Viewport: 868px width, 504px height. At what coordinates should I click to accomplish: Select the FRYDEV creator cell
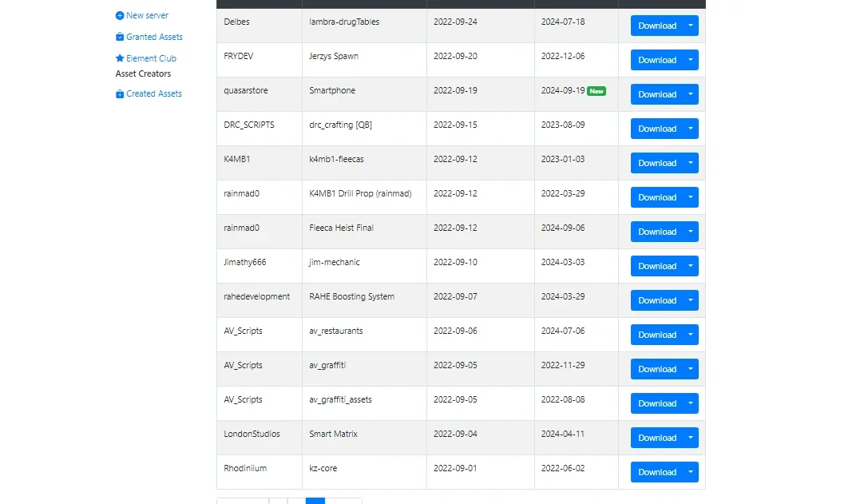[259, 60]
